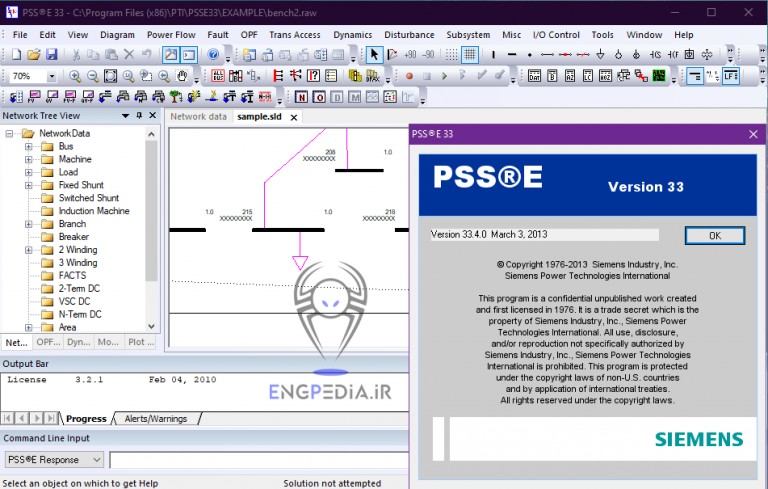This screenshot has width=768, height=489.
Task: Click the LC report icon
Action: point(587,76)
